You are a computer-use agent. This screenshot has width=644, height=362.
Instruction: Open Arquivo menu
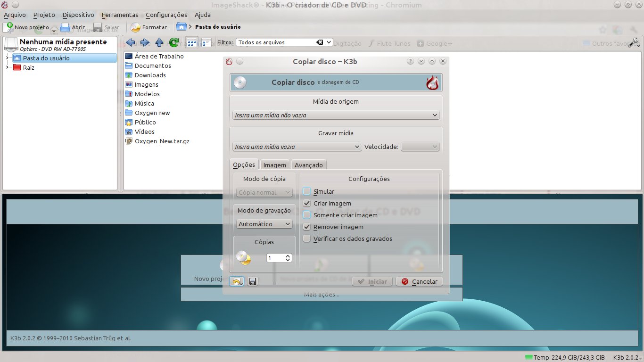point(15,15)
